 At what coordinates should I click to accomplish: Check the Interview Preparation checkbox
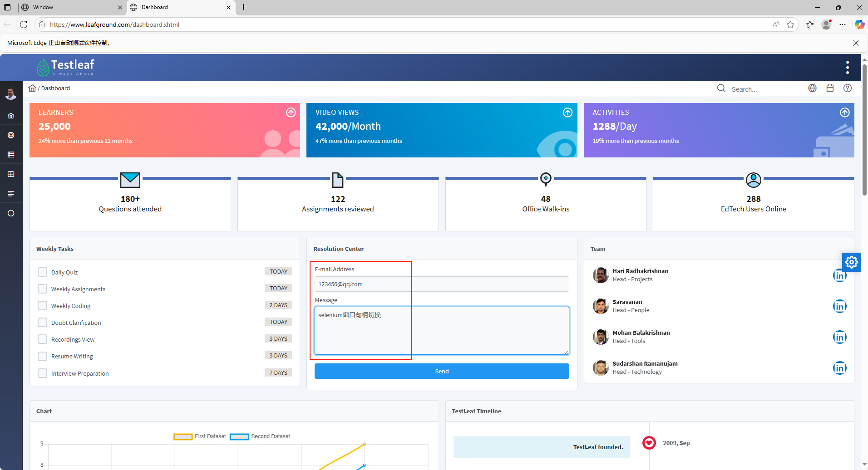pyautogui.click(x=42, y=373)
